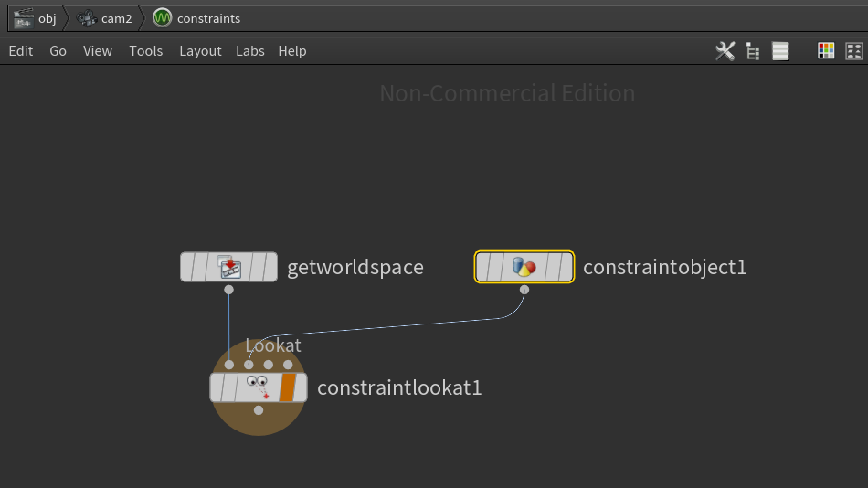Click the constraintobject1 node name label
The width and height of the screenshot is (868, 488).
pyautogui.click(x=665, y=268)
